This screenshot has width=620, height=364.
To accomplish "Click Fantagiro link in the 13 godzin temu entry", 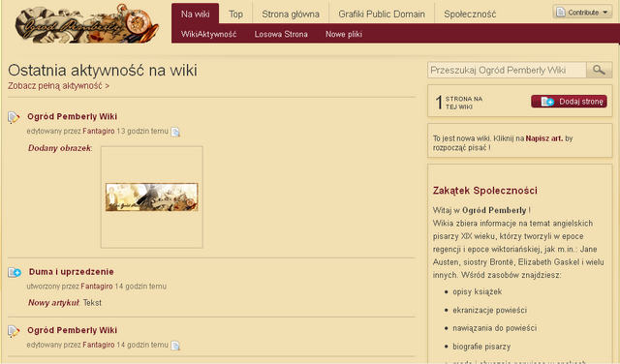I will pyautogui.click(x=99, y=132).
